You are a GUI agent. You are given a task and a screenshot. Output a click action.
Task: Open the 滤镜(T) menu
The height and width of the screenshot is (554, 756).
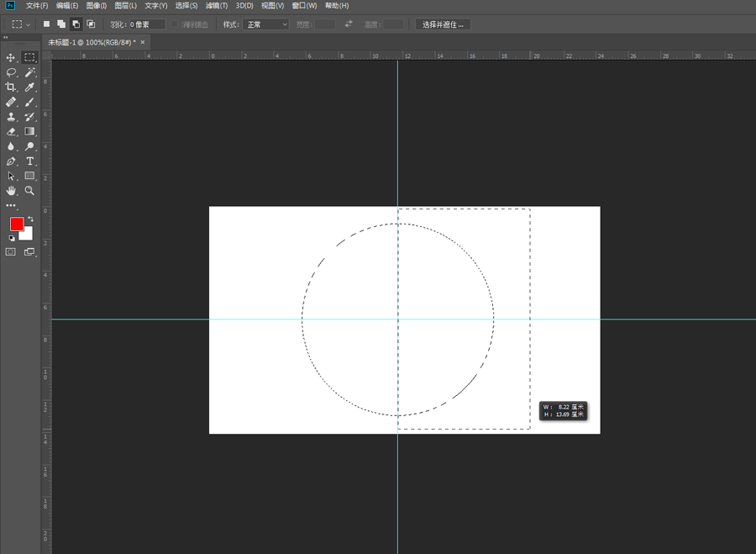point(217,6)
